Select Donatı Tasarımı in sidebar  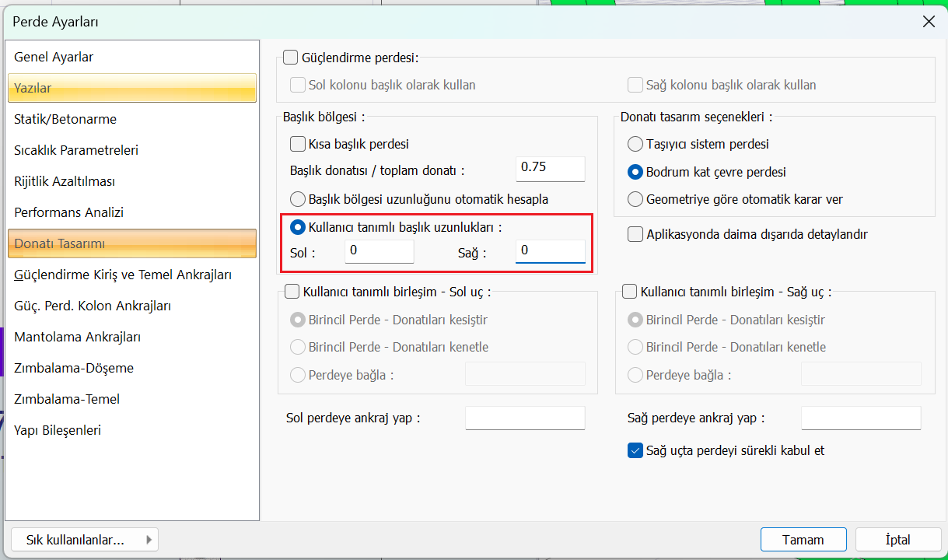[x=132, y=243]
